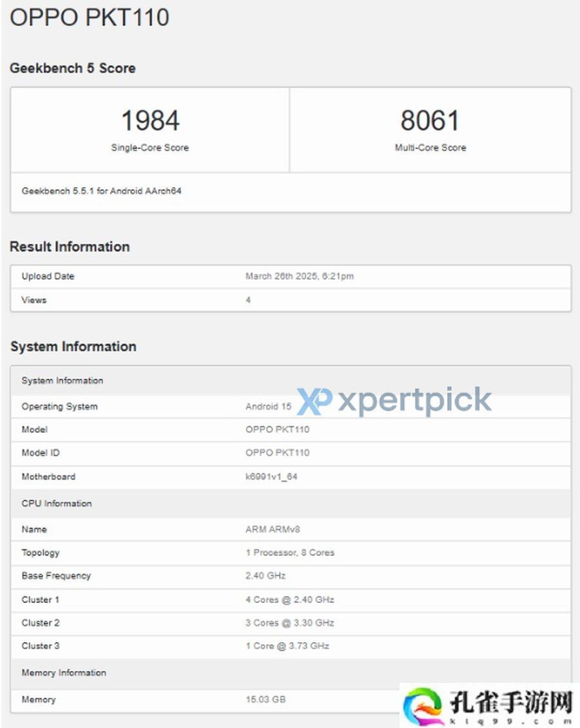Click the Motherboard row label
This screenshot has width=580, height=728.
coord(48,477)
